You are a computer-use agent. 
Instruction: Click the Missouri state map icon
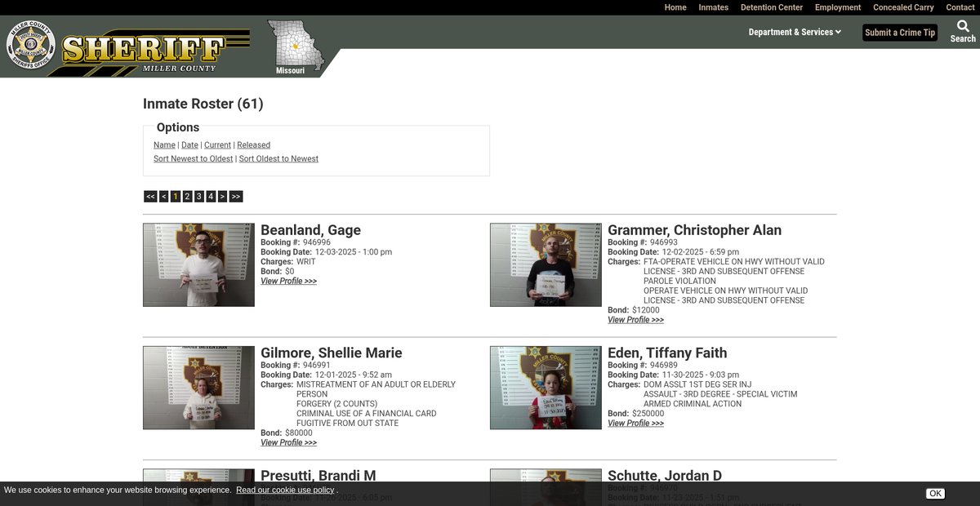pos(294,47)
